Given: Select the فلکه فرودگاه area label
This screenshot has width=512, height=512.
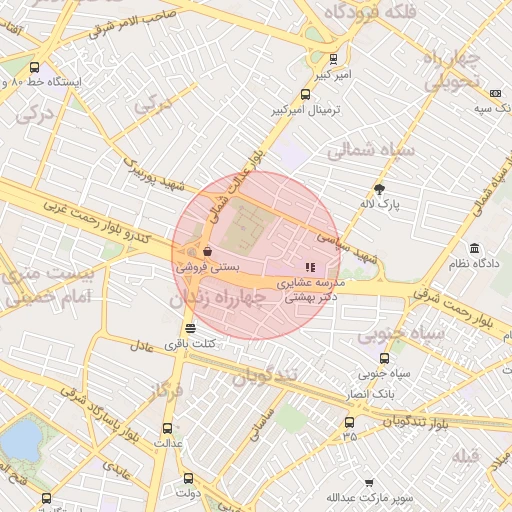Looking at the screenshot, I should pos(371,12).
